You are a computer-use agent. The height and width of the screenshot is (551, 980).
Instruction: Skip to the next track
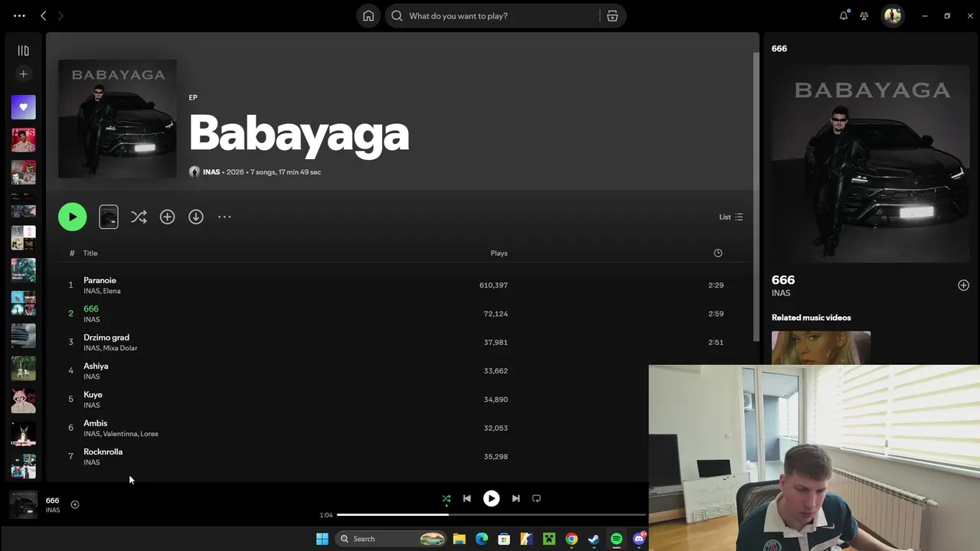pyautogui.click(x=516, y=498)
